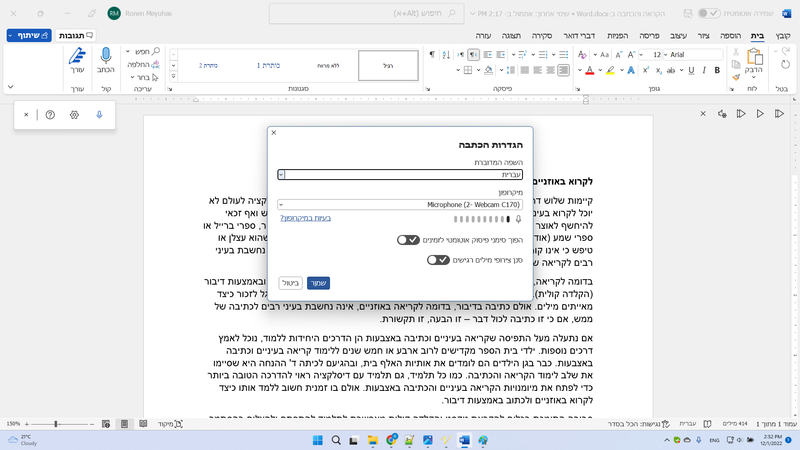Toggle right-to-left text direction
This screenshot has height=450, width=800.
[473, 55]
